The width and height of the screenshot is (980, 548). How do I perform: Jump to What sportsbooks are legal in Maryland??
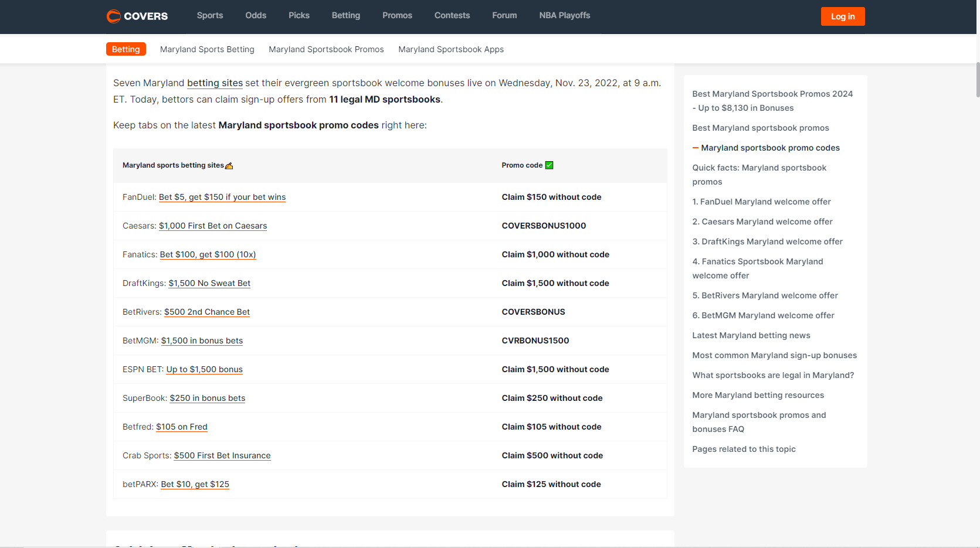(x=773, y=375)
